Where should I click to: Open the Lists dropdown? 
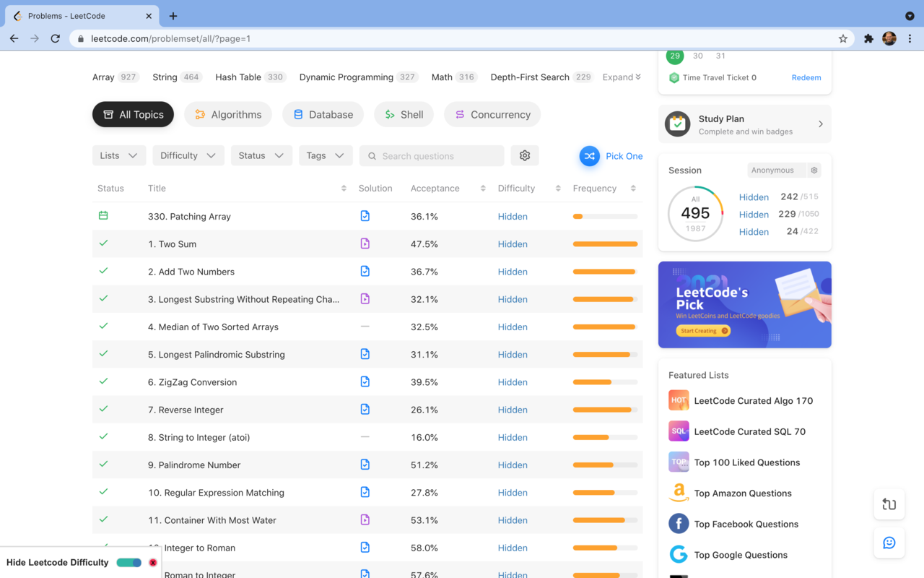pos(119,155)
